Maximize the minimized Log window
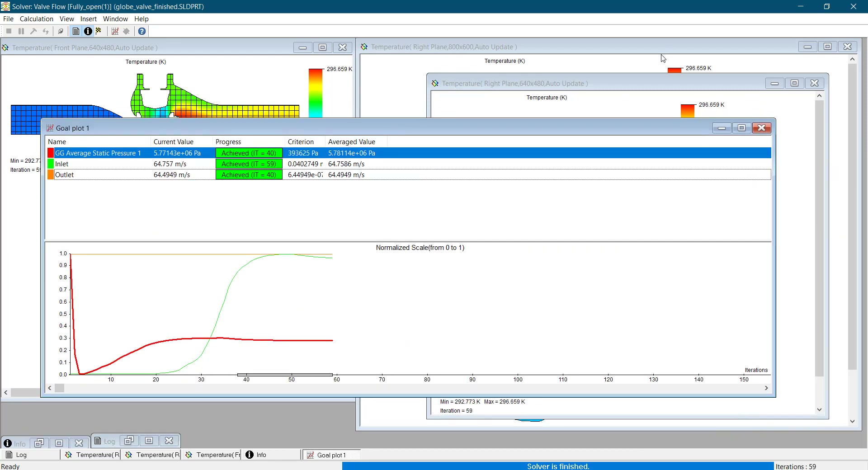868x470 pixels. click(x=149, y=440)
